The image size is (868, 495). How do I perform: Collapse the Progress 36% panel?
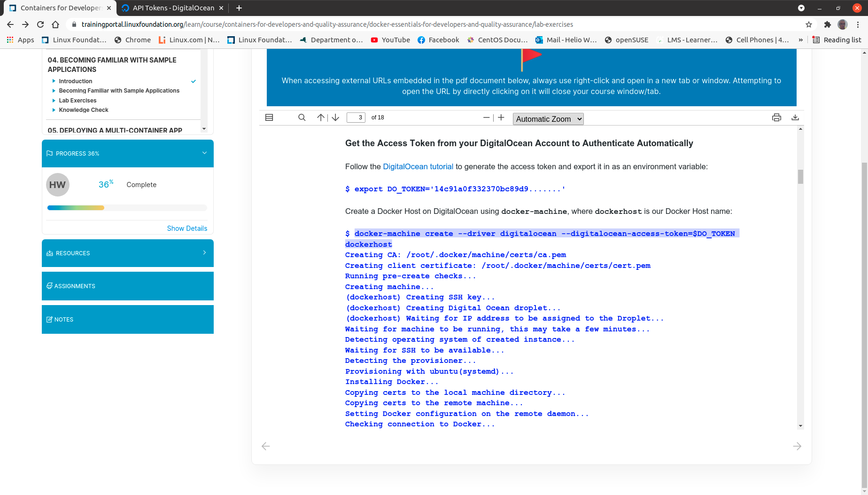204,153
